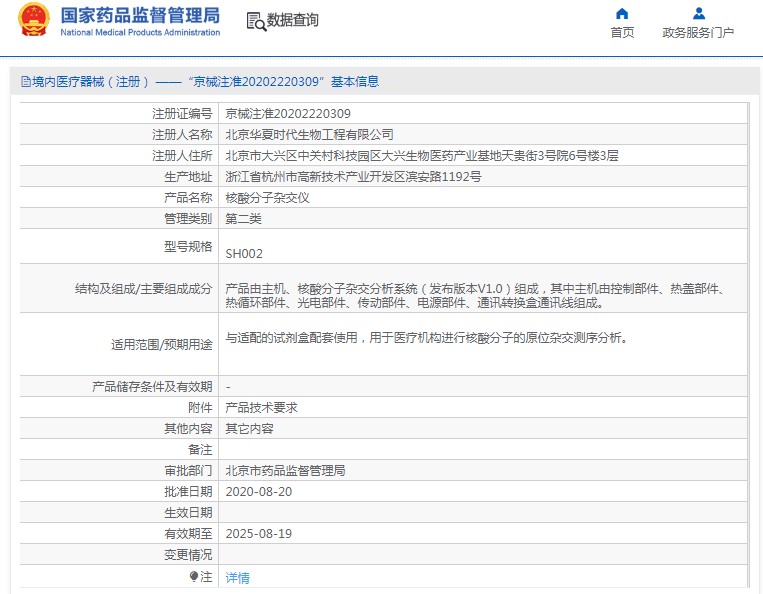Screen dimensions: 763x594
Task: Click the 政务服务门户 person icon
Action: (x=698, y=13)
